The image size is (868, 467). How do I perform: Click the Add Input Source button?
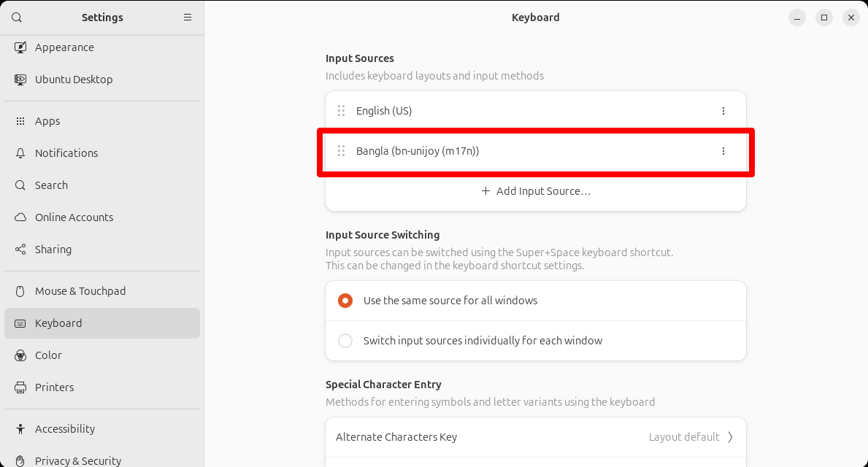click(x=535, y=190)
